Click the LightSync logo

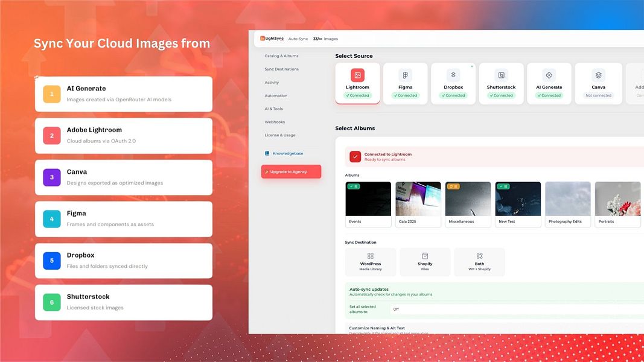[272, 39]
